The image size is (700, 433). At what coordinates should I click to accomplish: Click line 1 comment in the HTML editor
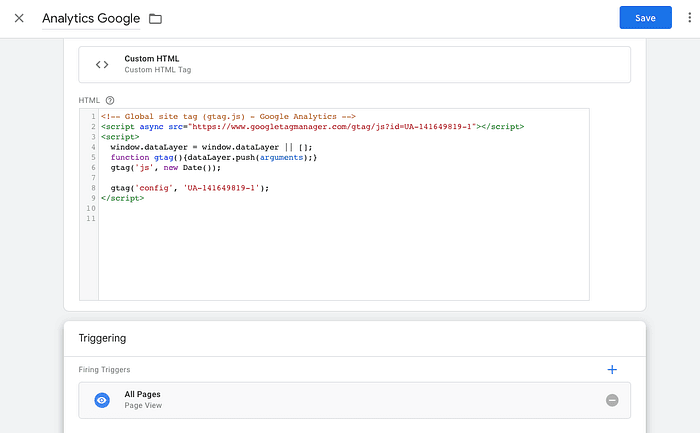tap(228, 117)
